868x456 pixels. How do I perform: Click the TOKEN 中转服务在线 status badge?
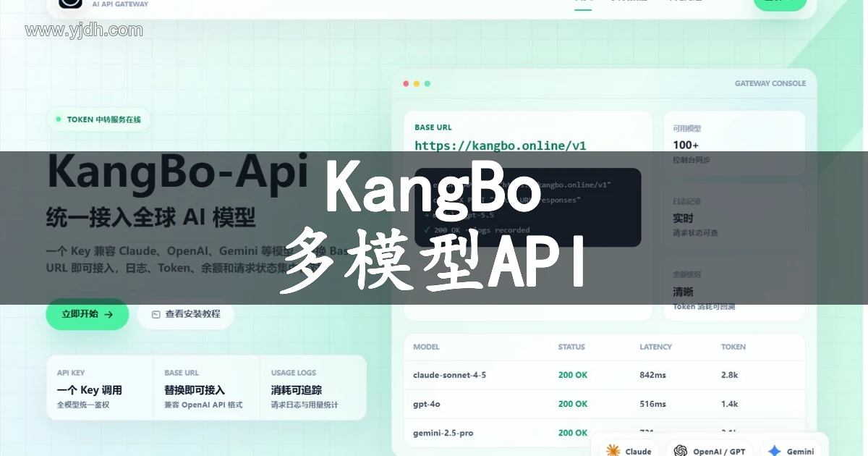98,119
